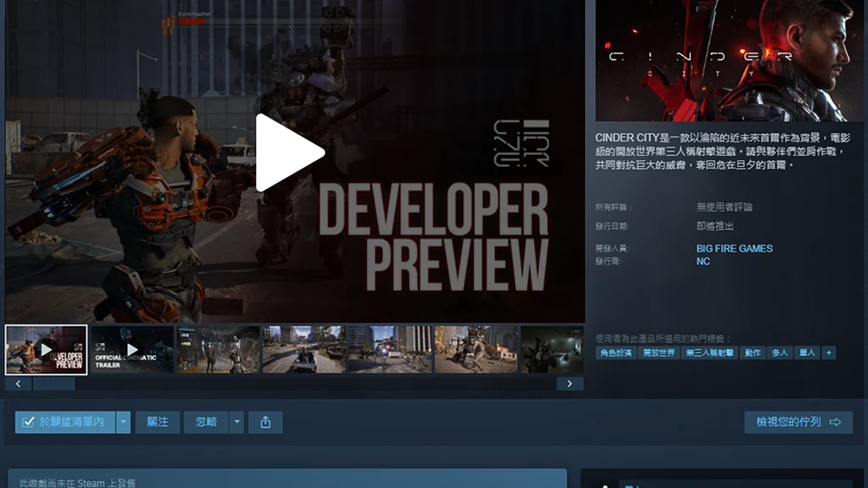Click the 關注 follow button

coord(158,422)
